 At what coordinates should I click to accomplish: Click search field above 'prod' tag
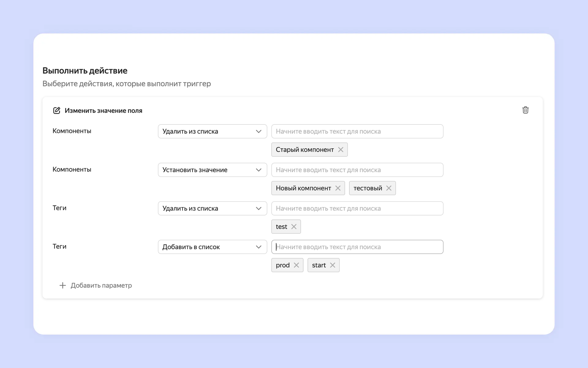click(x=357, y=247)
